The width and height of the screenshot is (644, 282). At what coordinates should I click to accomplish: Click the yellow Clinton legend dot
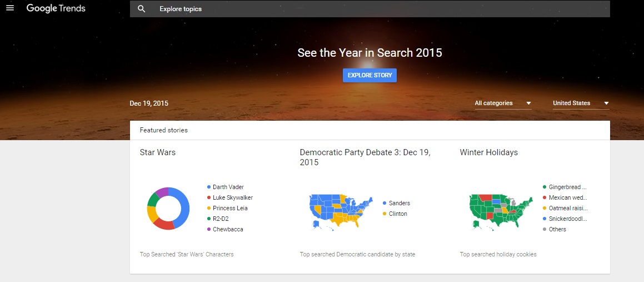click(385, 214)
